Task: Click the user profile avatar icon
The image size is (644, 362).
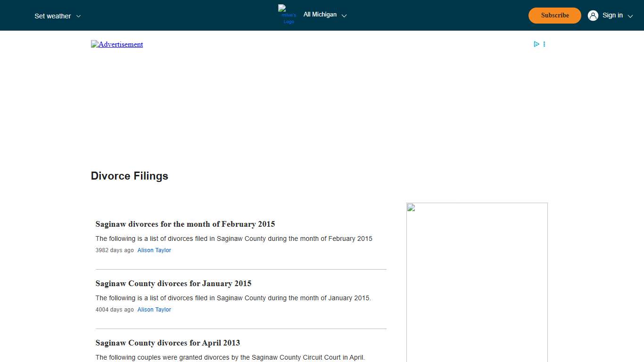Action: click(x=593, y=16)
